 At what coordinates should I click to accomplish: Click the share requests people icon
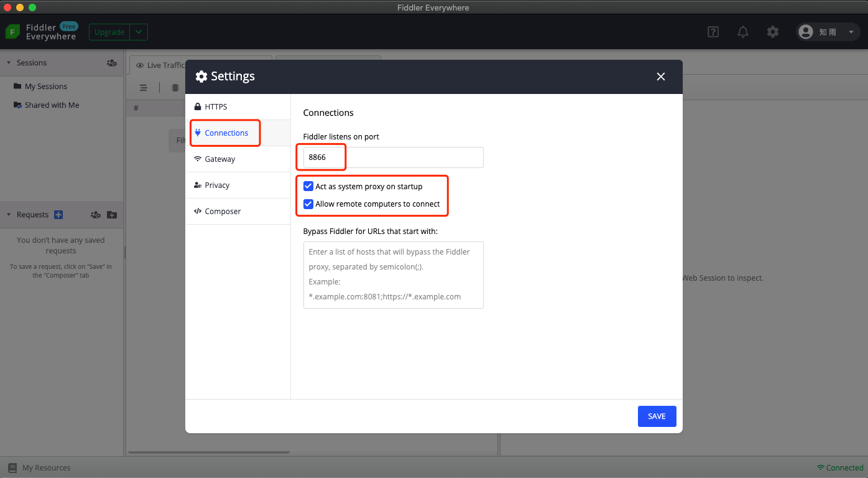coord(96,215)
